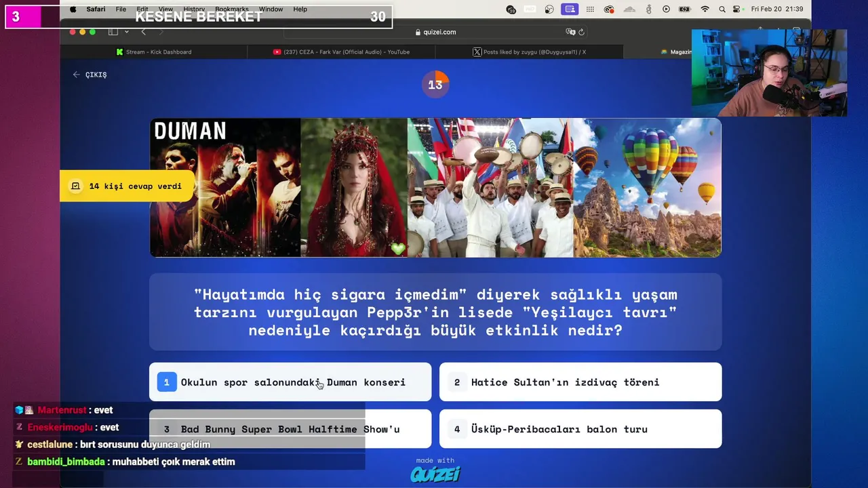Click the Kick favicon on first tab

coord(120,52)
